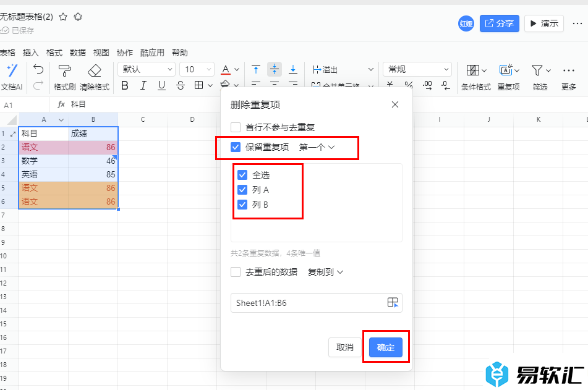
Task: Open the Data menu
Action: [78, 53]
